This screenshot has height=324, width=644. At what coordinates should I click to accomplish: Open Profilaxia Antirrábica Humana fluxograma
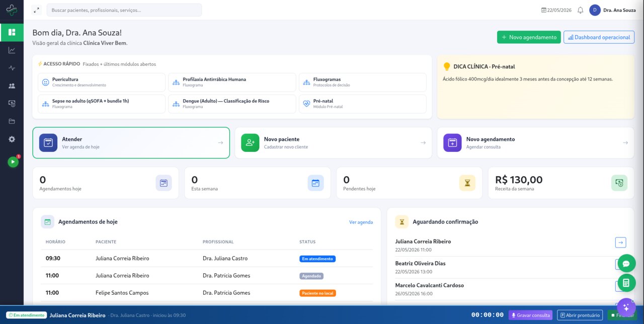pyautogui.click(x=232, y=82)
